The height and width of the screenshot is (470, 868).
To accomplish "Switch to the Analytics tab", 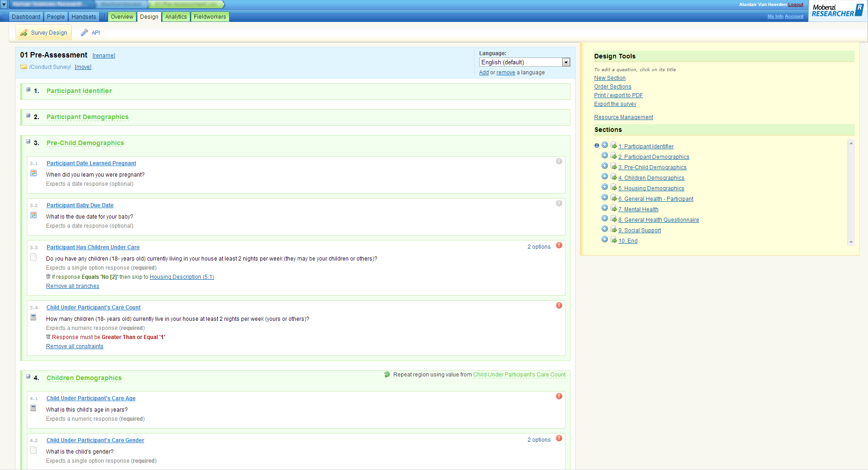I will pyautogui.click(x=176, y=17).
